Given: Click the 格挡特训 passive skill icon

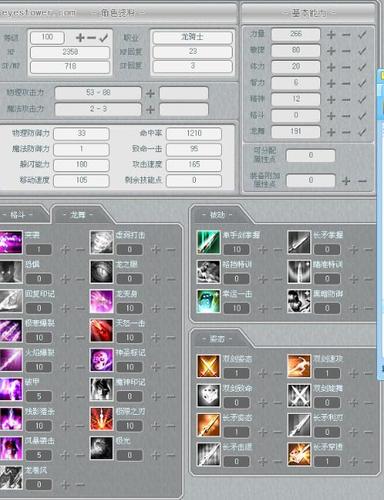Looking at the screenshot, I should (x=208, y=272).
